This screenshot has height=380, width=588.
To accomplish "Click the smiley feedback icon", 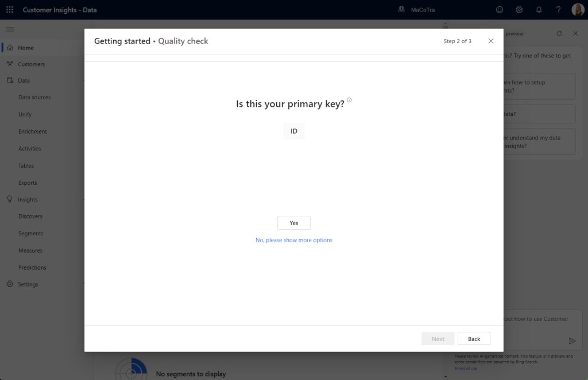I will click(x=500, y=10).
